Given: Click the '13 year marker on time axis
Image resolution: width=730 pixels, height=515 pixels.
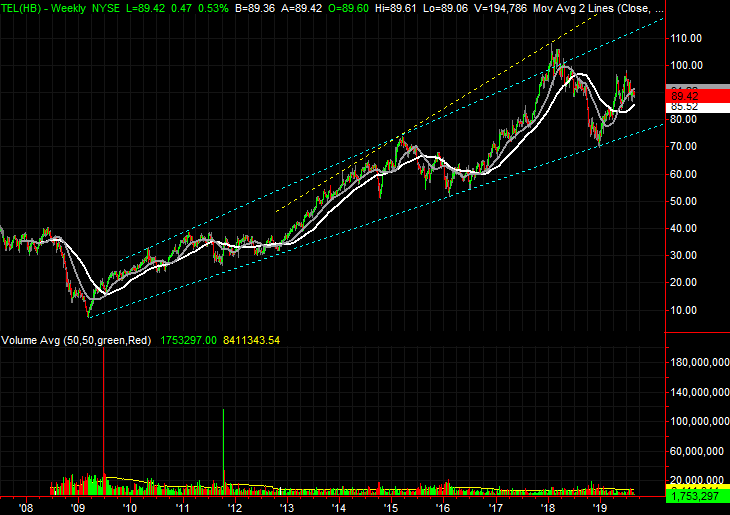Looking at the screenshot, I should click(287, 508).
